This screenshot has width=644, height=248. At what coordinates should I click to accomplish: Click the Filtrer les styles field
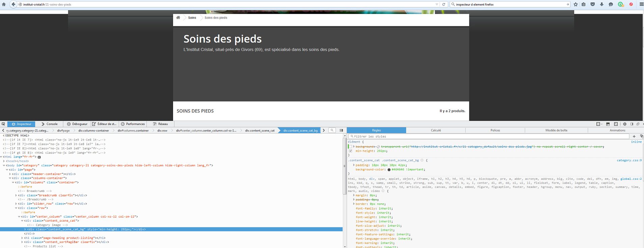pyautogui.click(x=489, y=137)
